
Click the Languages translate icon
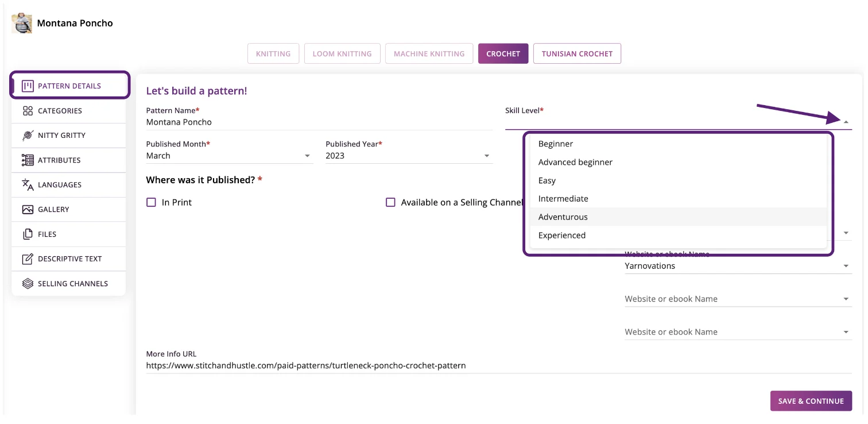(x=28, y=185)
